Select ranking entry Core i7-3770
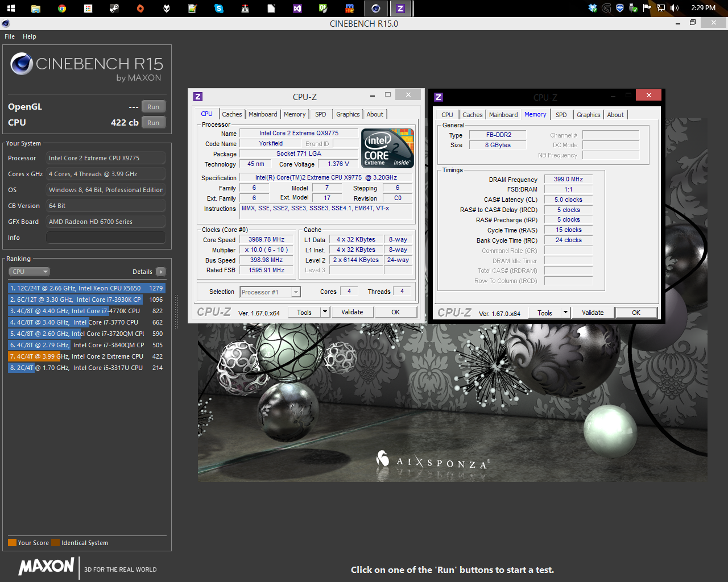Viewport: 728px width, 582px height. pos(86,322)
